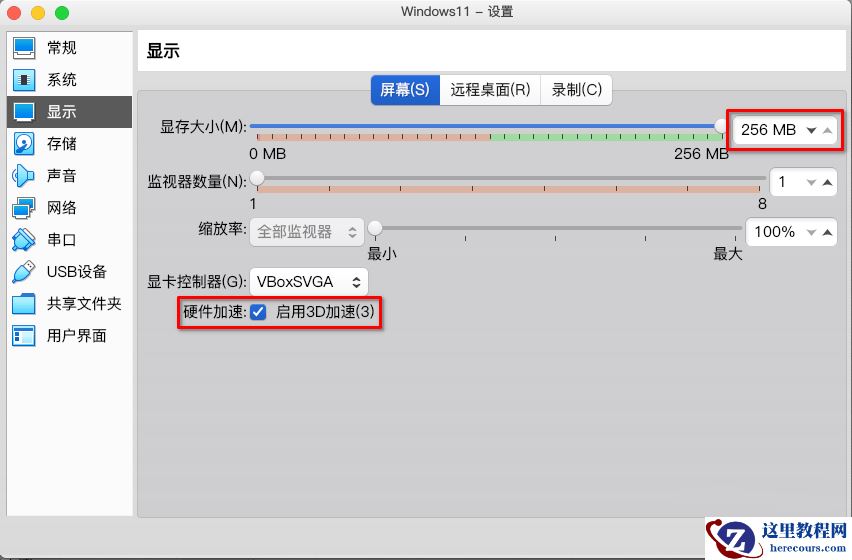
Task: Open the 常规 settings icon in sidebar
Action: pyautogui.click(x=24, y=48)
